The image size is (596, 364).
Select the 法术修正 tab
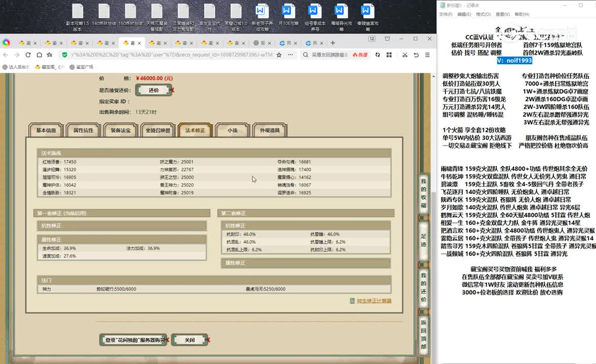[x=195, y=130]
